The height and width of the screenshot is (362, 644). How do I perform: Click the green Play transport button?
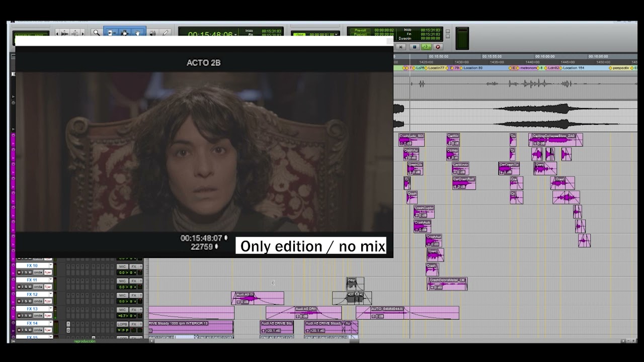(426, 47)
